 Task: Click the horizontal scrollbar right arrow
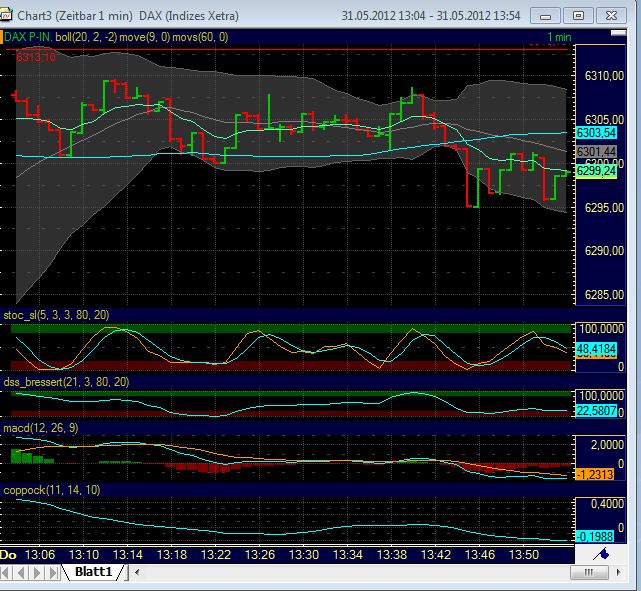coord(618,572)
